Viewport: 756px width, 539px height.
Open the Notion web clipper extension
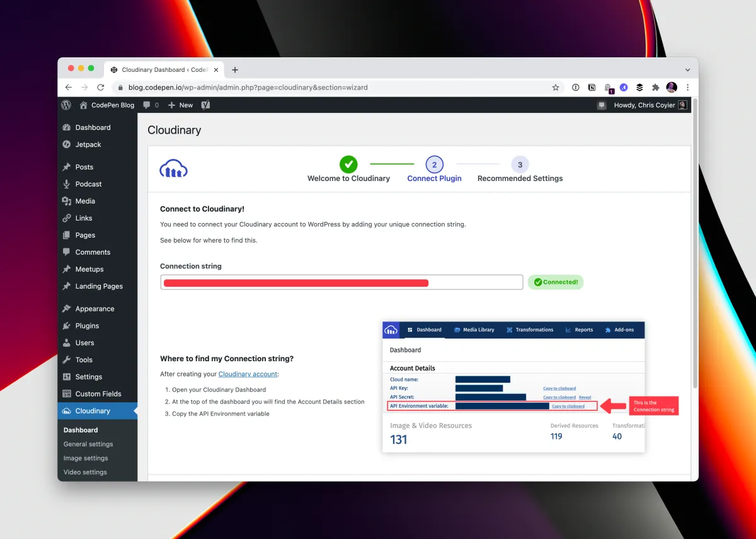pyautogui.click(x=592, y=88)
